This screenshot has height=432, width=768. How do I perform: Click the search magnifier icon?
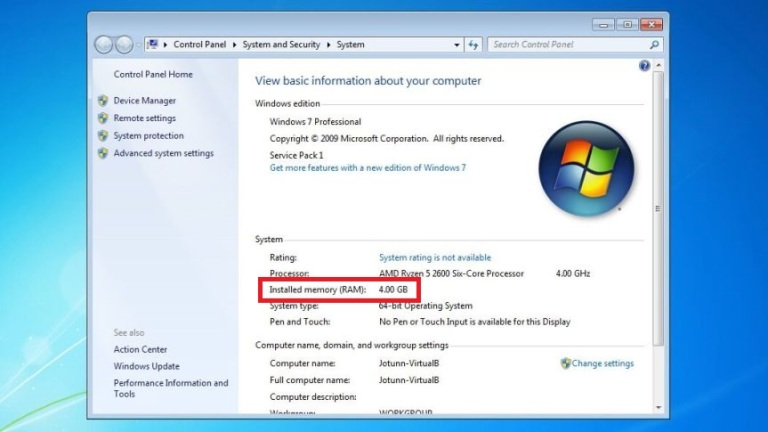pos(654,45)
